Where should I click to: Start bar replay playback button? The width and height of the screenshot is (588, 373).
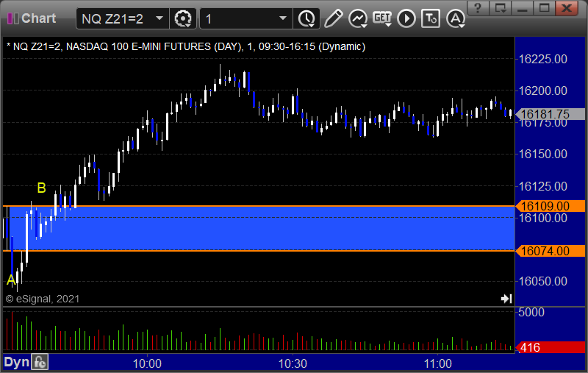coord(406,18)
